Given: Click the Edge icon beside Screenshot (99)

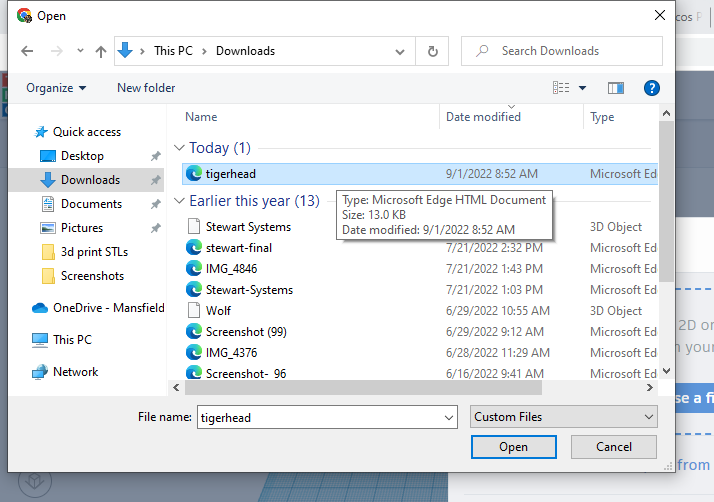Looking at the screenshot, I should pos(194,331).
